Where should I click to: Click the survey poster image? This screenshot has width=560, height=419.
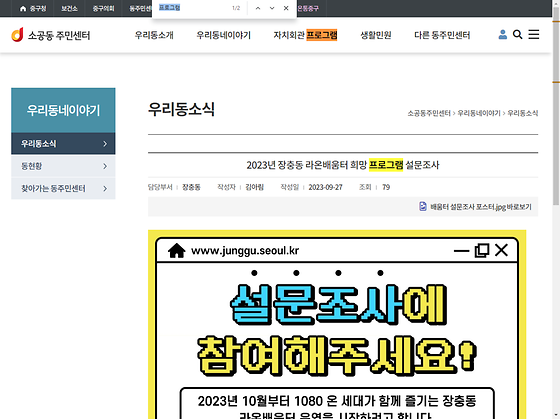coord(337,324)
